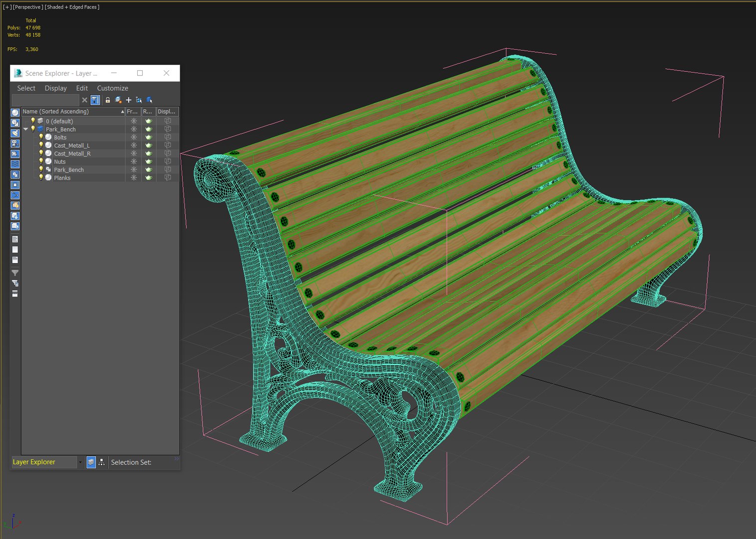Image resolution: width=756 pixels, height=539 pixels.
Task: Switch to sort by hierarchy view
Action: coord(102,462)
